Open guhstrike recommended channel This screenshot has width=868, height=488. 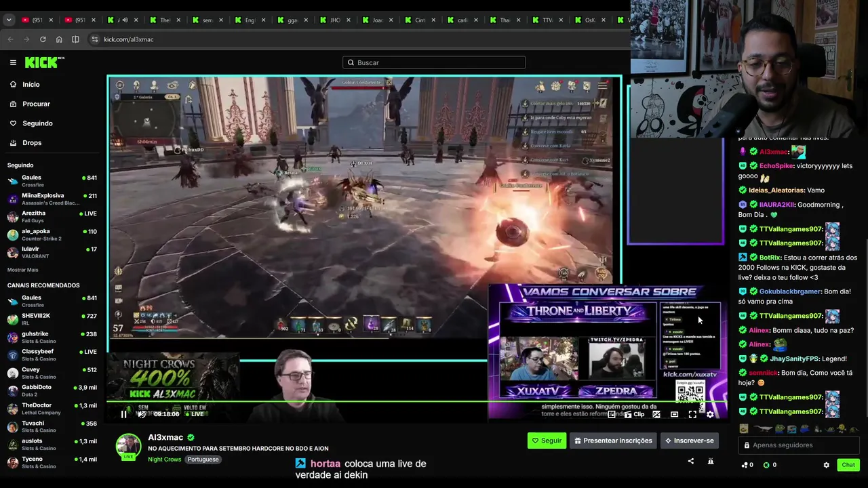click(x=52, y=337)
